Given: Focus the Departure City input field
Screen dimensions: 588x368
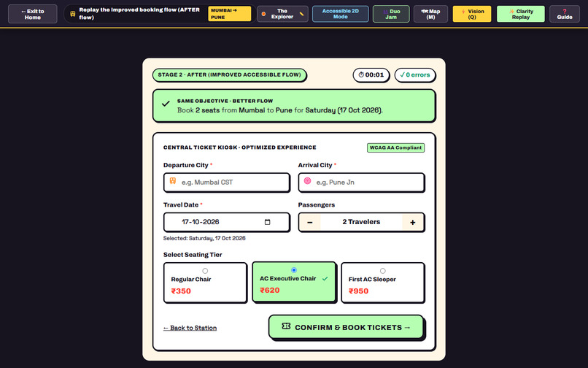Looking at the screenshot, I should tap(226, 182).
